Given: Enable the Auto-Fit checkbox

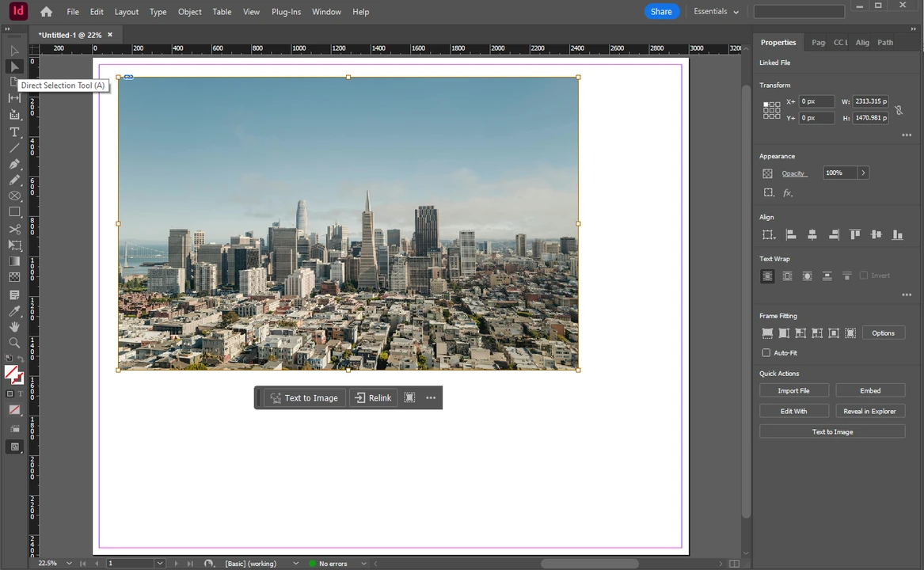Looking at the screenshot, I should pos(766,352).
